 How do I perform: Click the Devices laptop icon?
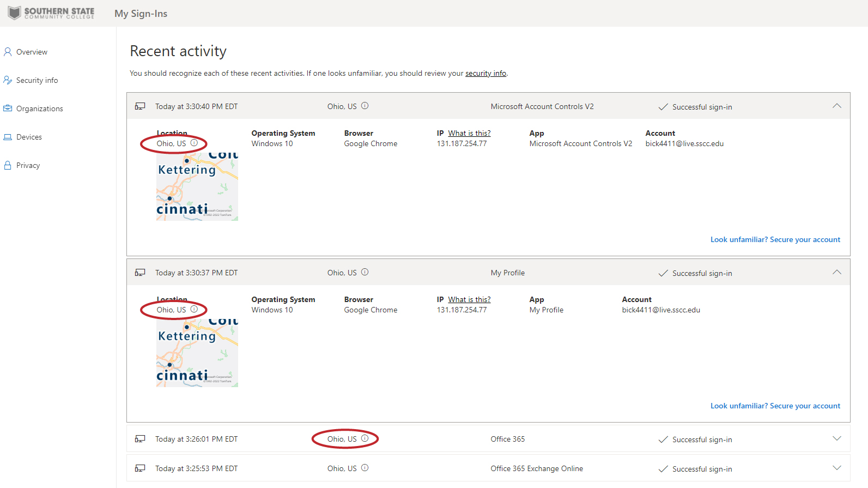click(8, 137)
